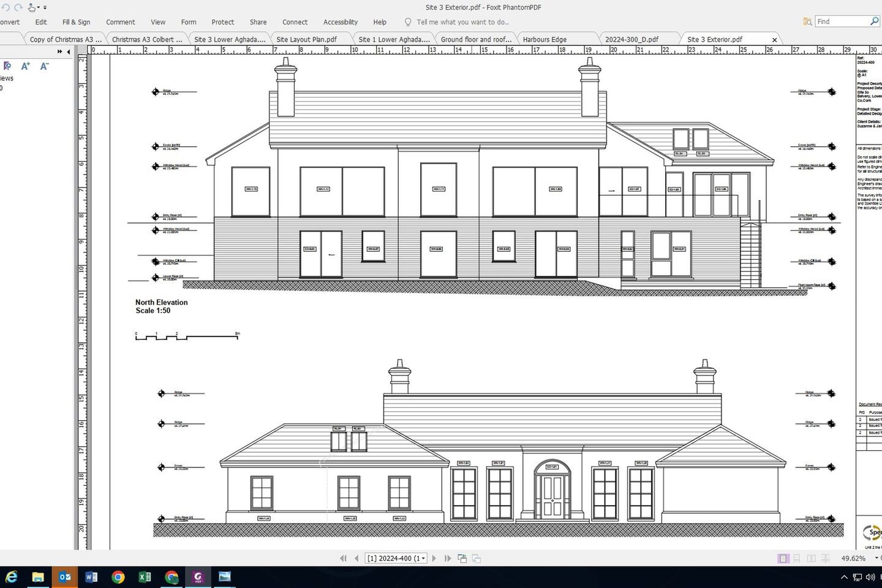Screen dimensions: 882x588
Task: Go to the next page arrow
Action: (x=434, y=558)
